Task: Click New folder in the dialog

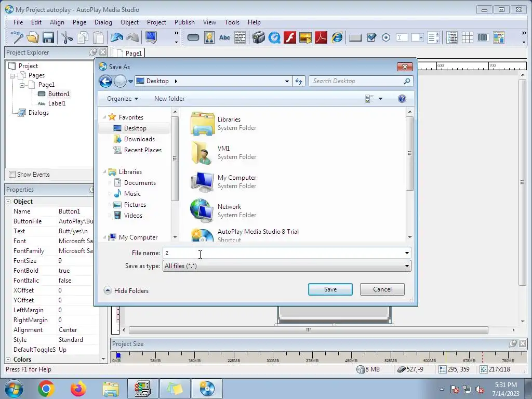Action: (x=169, y=99)
